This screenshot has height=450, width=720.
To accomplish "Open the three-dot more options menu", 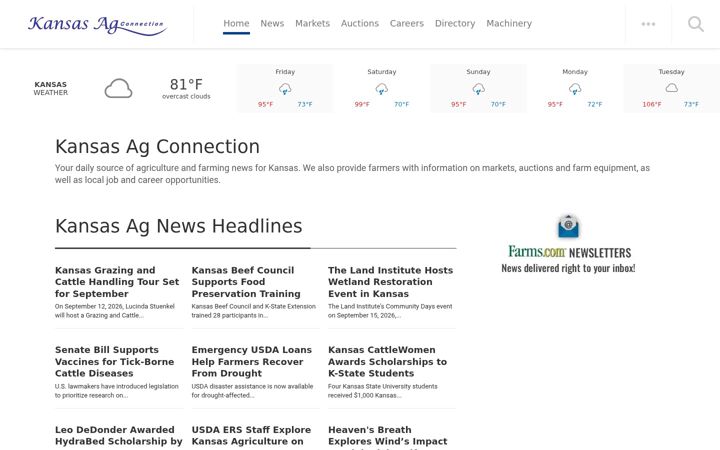I will pos(648,24).
